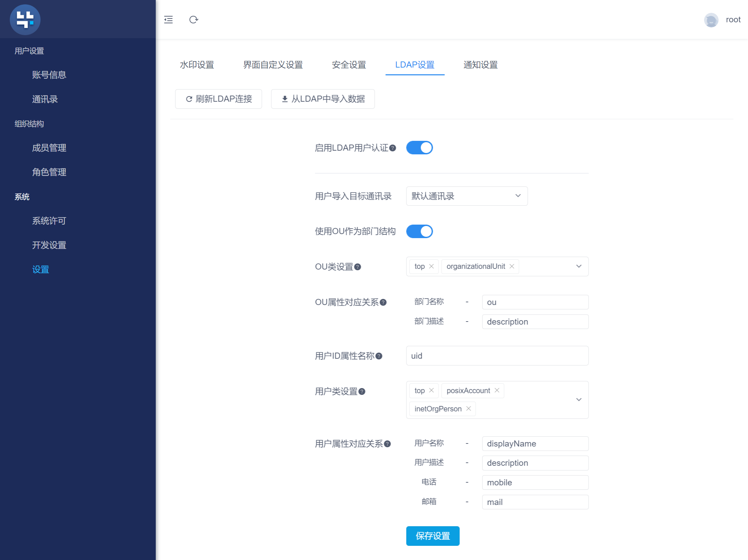Click help icon beside OU类设置
Image resolution: width=748 pixels, height=560 pixels.
[x=357, y=267]
